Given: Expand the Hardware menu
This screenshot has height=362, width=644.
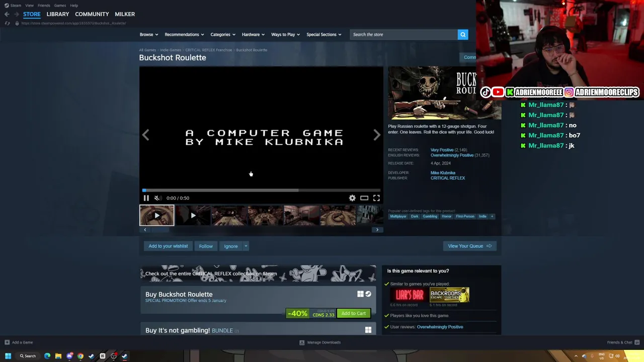Looking at the screenshot, I should coord(253,35).
